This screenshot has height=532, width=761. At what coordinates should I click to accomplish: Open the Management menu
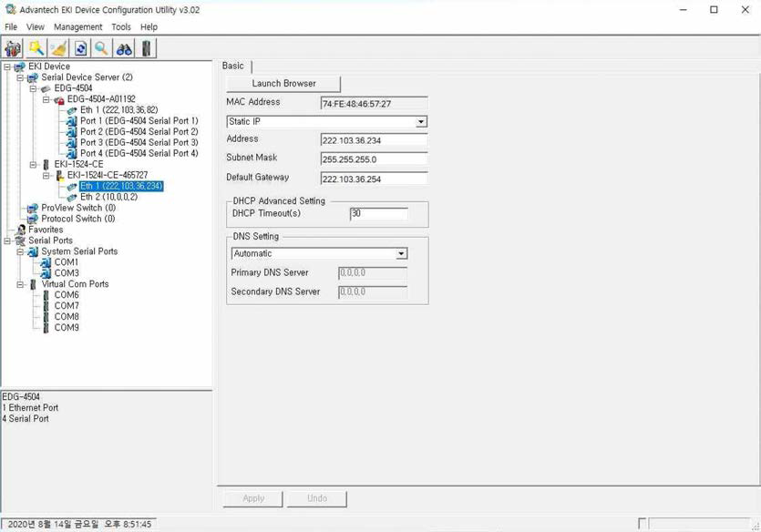click(77, 27)
